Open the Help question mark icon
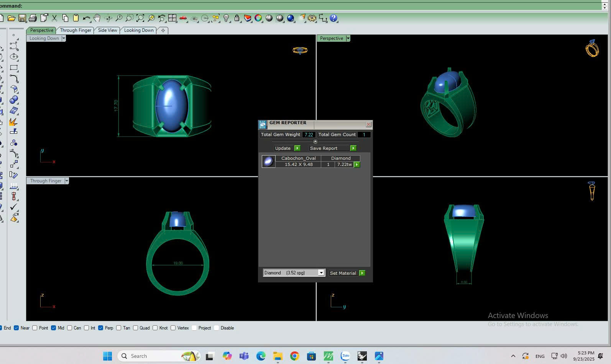The width and height of the screenshot is (611, 364). pyautogui.click(x=333, y=18)
